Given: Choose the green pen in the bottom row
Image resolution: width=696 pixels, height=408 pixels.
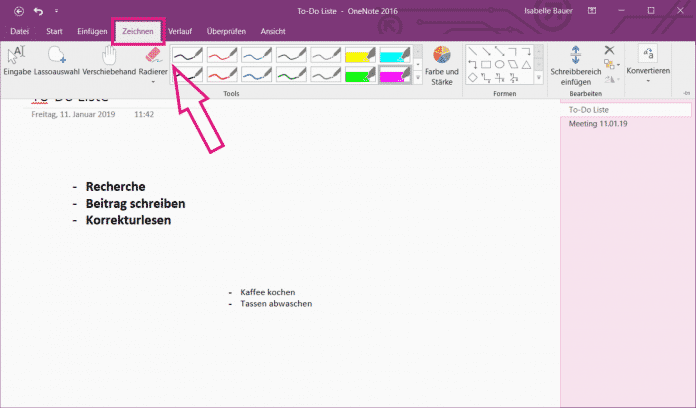Looking at the screenshot, I should coord(360,74).
